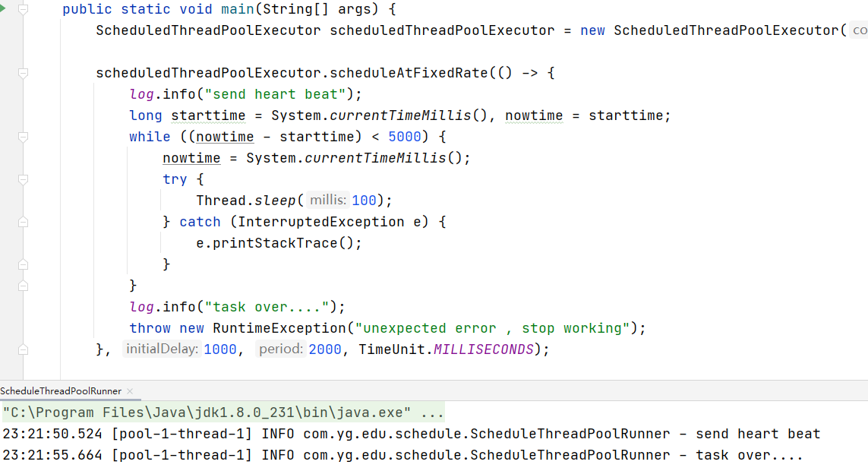The height and width of the screenshot is (471, 868).
Task: Click the throw keyword
Action: 150,328
